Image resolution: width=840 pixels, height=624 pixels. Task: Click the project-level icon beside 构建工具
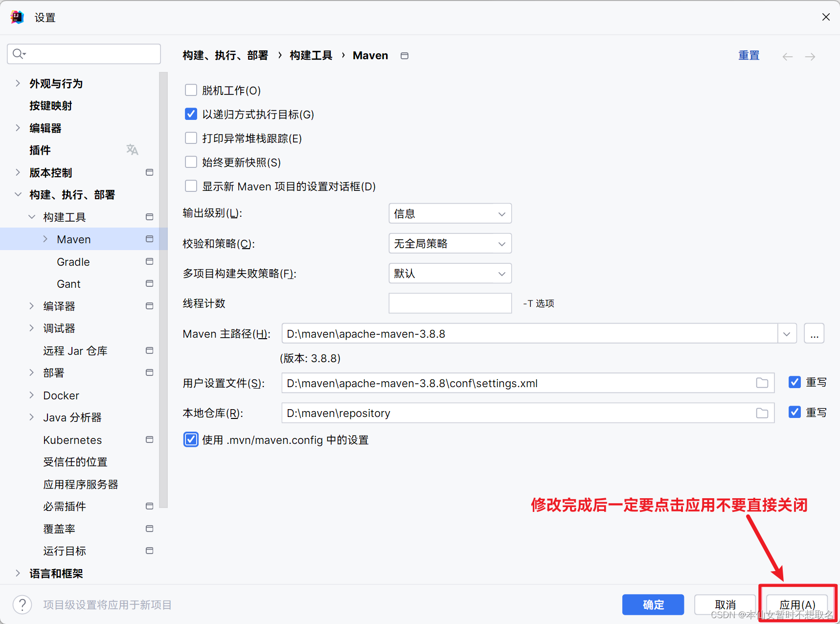click(150, 217)
